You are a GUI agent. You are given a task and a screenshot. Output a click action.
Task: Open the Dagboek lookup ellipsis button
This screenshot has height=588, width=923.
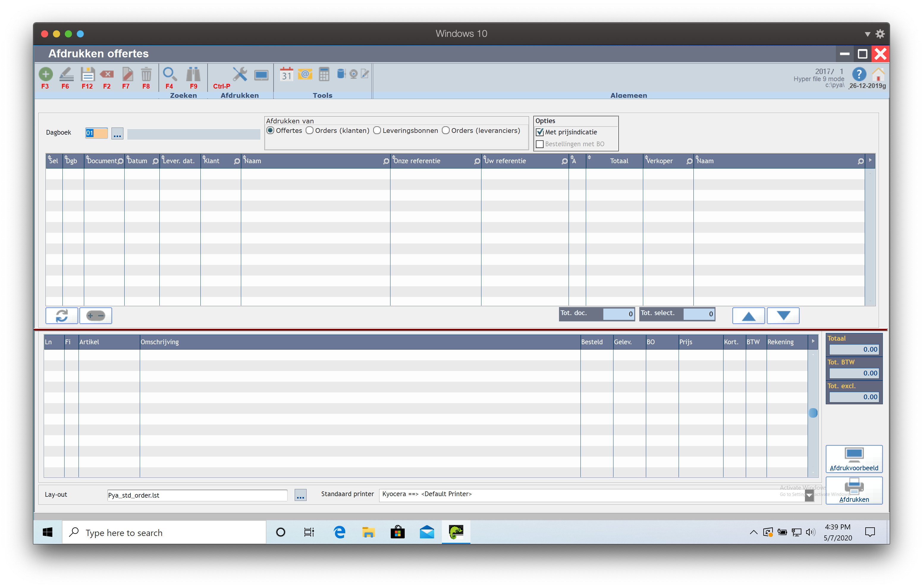[117, 134]
